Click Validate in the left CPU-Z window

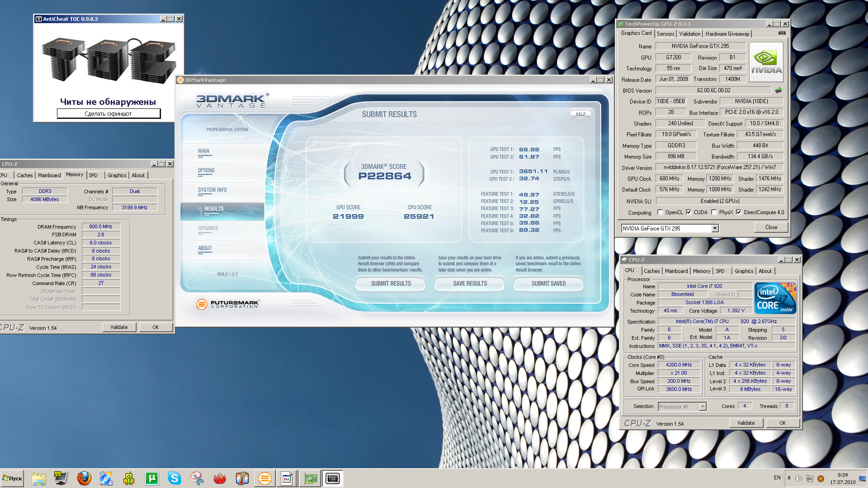(x=119, y=327)
